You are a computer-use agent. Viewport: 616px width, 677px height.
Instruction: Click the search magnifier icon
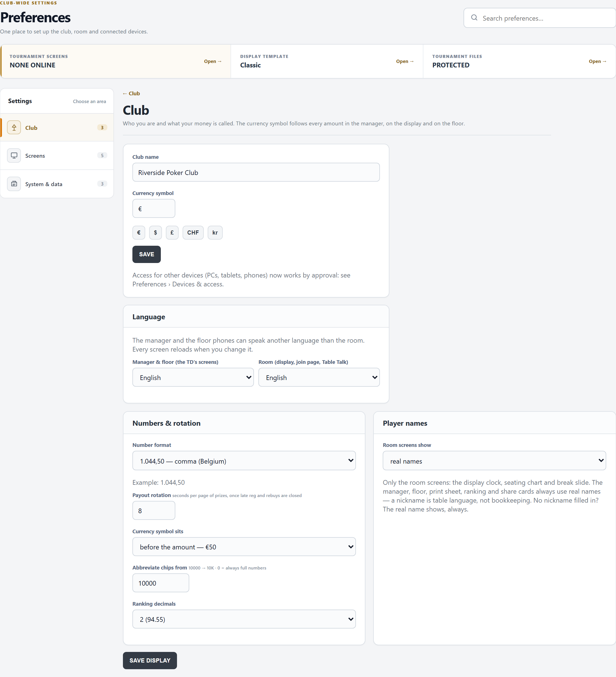coord(474,18)
